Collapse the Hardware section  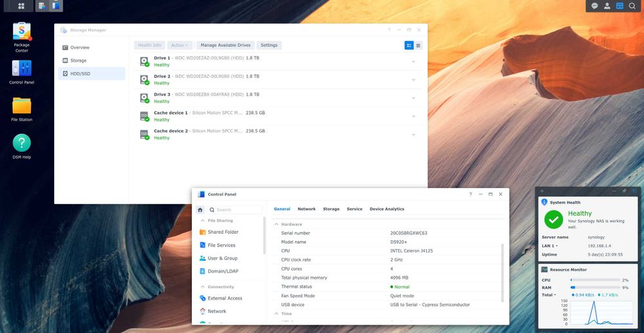click(276, 224)
